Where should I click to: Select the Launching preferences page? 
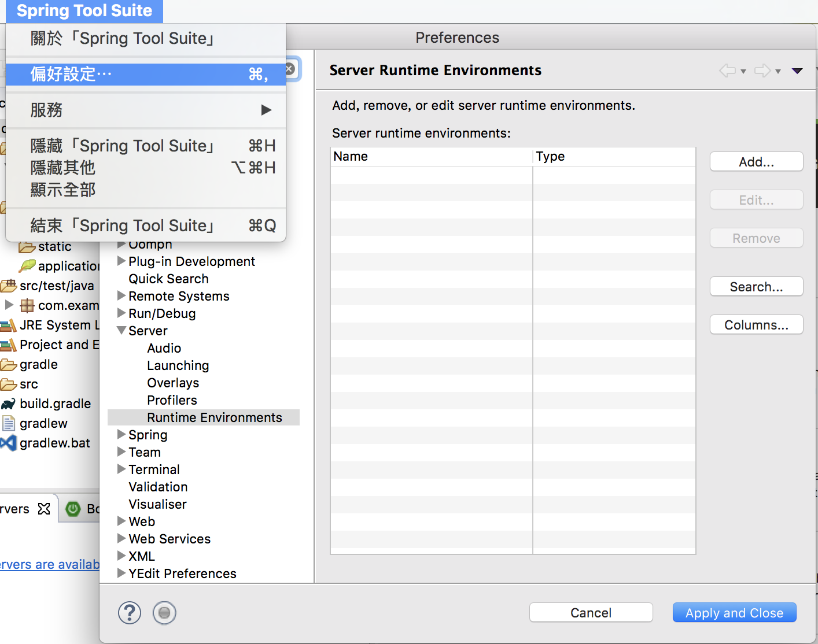(178, 365)
